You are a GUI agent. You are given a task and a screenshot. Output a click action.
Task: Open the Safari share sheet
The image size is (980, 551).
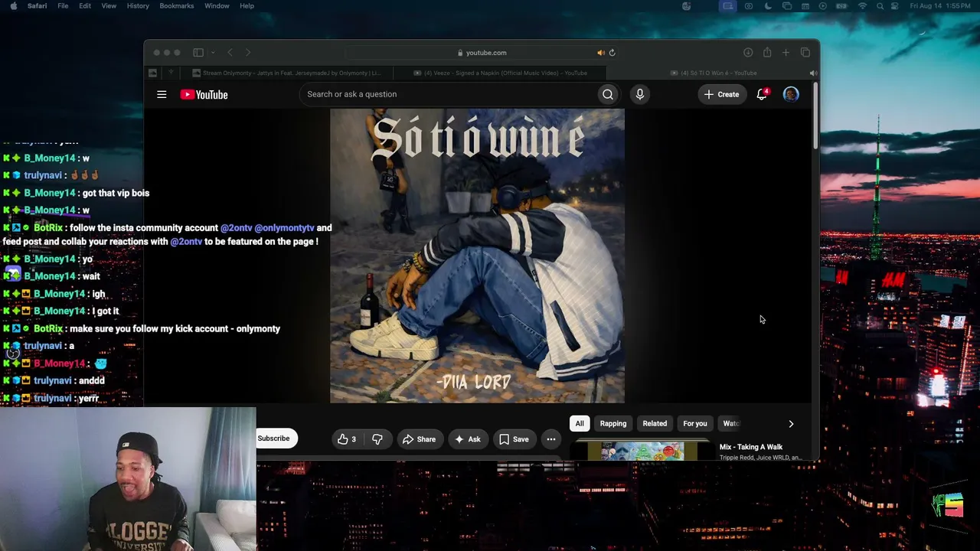[767, 53]
